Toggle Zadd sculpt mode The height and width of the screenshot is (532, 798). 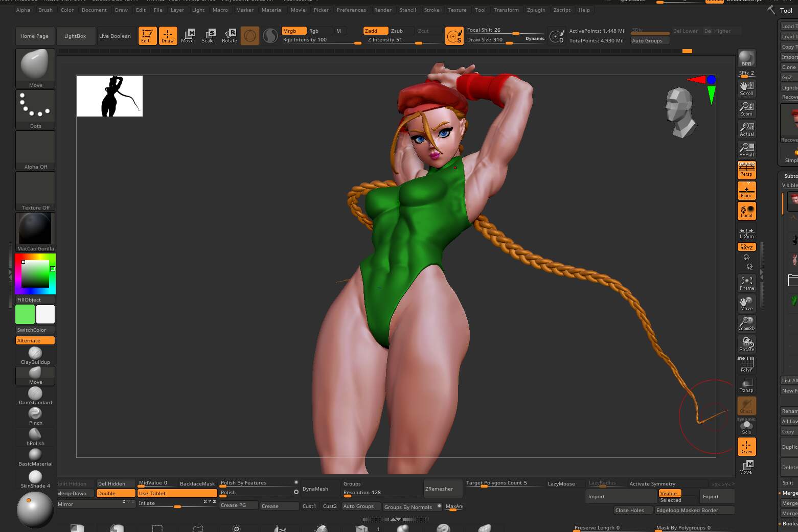point(376,31)
